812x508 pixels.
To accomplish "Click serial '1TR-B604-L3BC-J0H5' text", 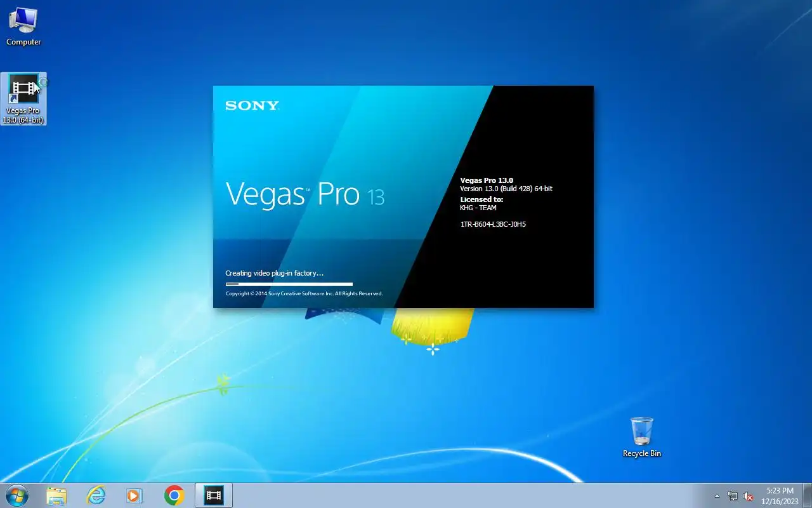I will 493,224.
